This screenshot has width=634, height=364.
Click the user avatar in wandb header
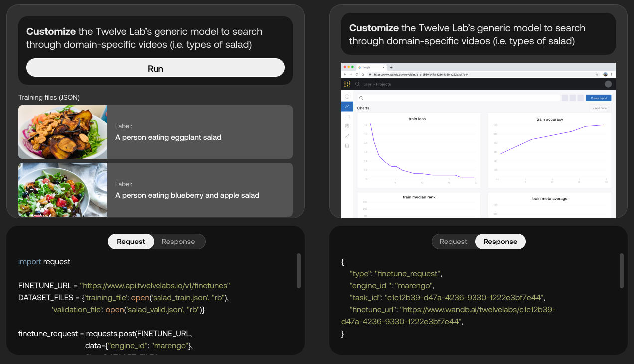point(608,84)
